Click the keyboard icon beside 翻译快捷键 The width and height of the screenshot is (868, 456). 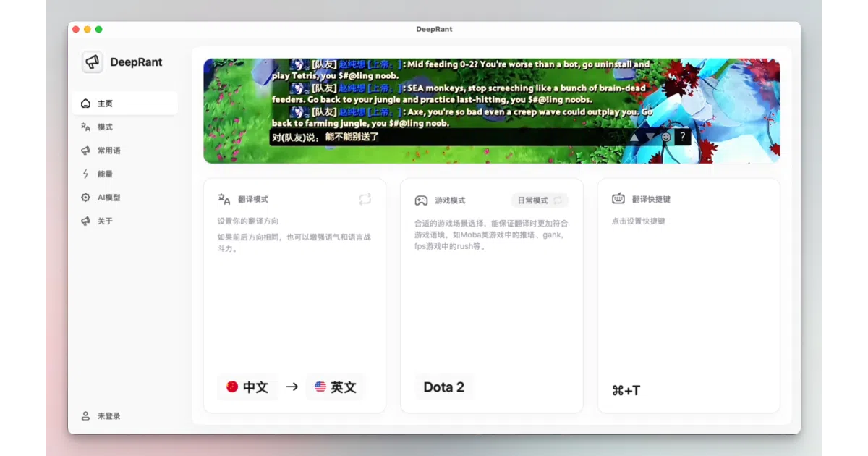pos(618,199)
